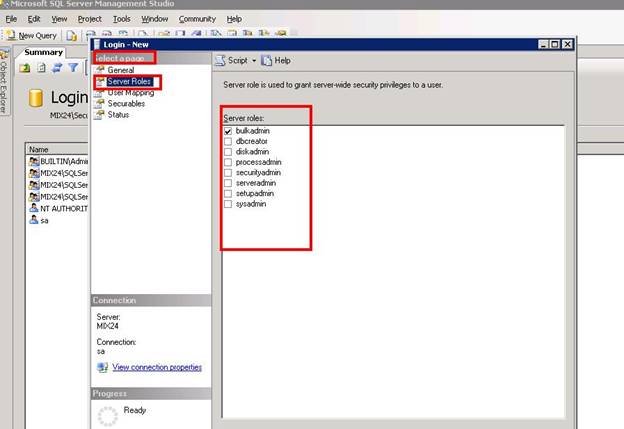Open the View connection properties link
Image resolution: width=624 pixels, height=429 pixels.
(x=157, y=367)
